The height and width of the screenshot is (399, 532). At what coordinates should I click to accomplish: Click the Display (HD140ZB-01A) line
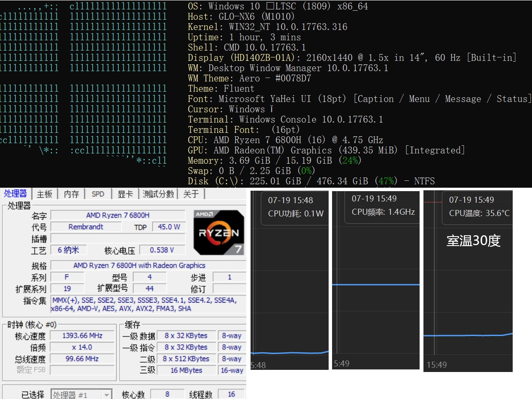(x=352, y=58)
